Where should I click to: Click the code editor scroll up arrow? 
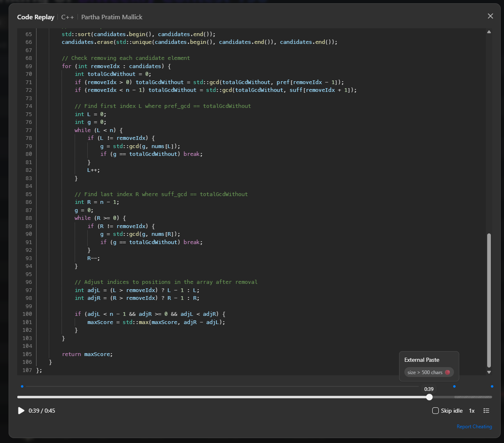pos(488,32)
